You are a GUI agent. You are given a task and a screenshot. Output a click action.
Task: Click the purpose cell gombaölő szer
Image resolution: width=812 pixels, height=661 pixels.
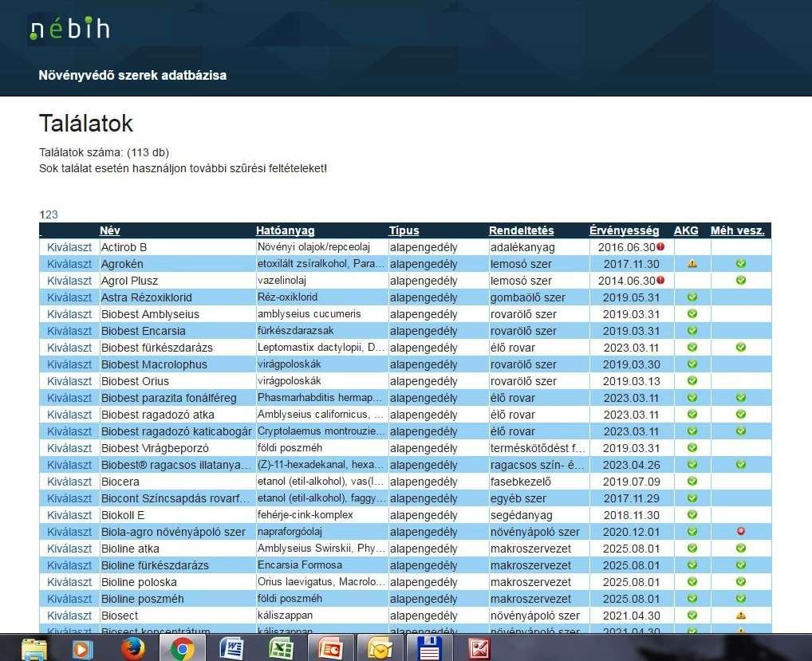pyautogui.click(x=528, y=297)
